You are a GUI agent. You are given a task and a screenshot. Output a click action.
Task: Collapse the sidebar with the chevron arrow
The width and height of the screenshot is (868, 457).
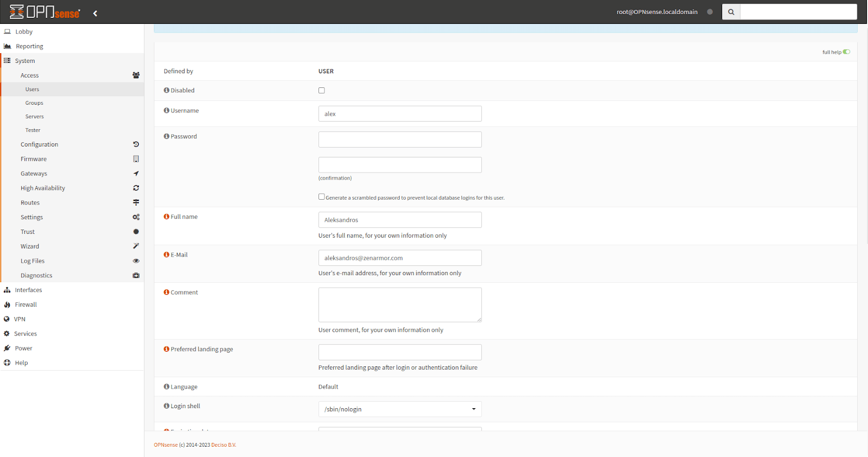coord(95,14)
